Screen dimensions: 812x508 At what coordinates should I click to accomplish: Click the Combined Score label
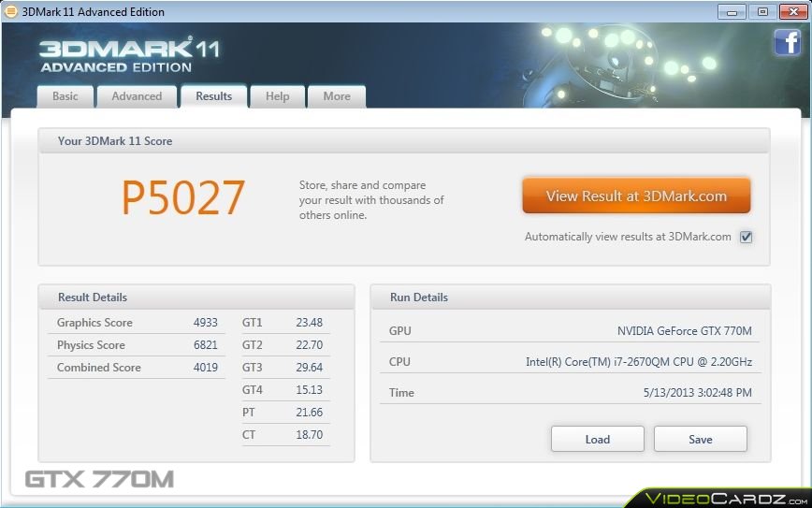(x=99, y=367)
